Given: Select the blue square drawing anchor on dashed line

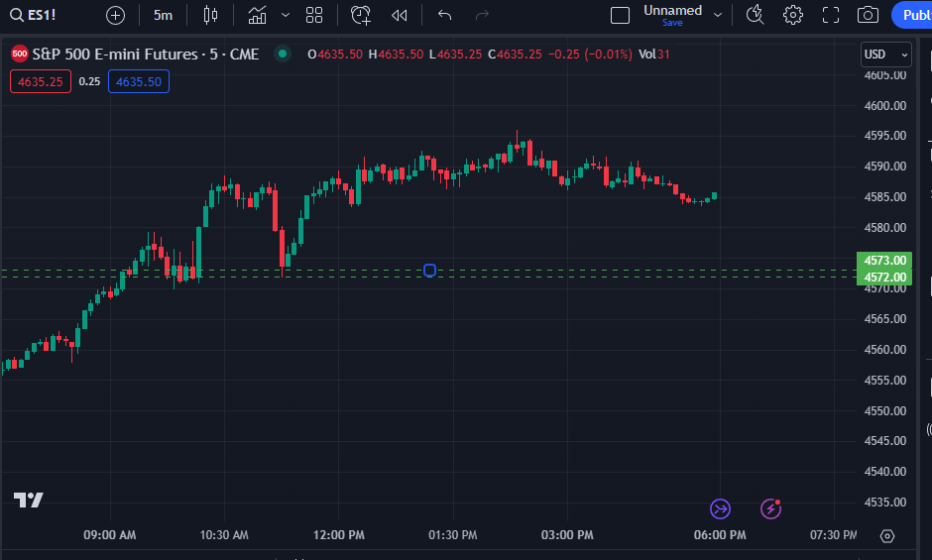Looking at the screenshot, I should [429, 271].
